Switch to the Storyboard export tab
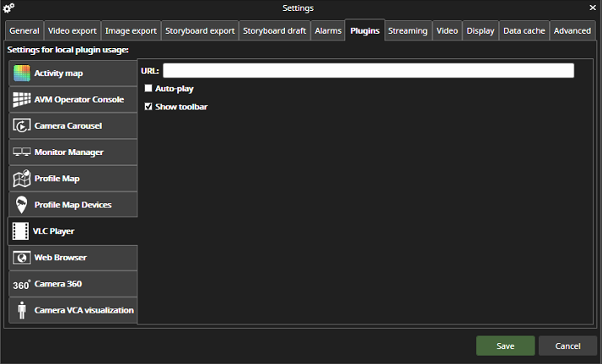This screenshot has height=364, width=602. tap(200, 30)
